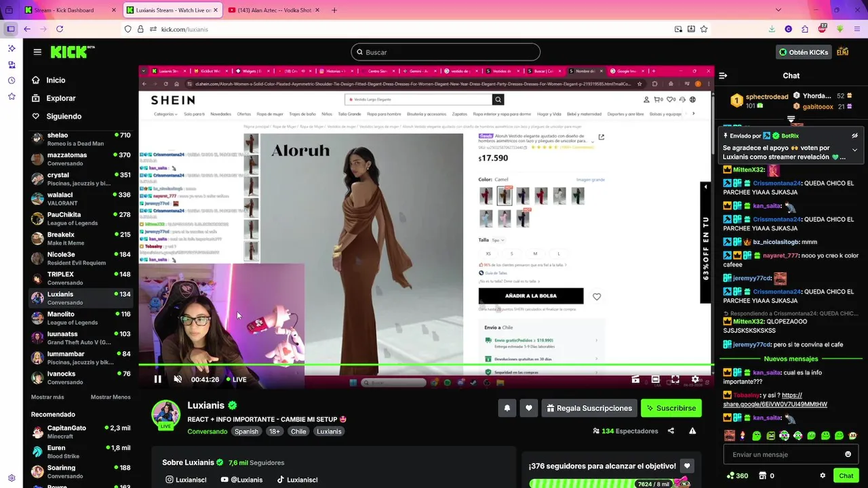Open crystal channel in sidebar
Screen dimensions: 868x488
81,180
